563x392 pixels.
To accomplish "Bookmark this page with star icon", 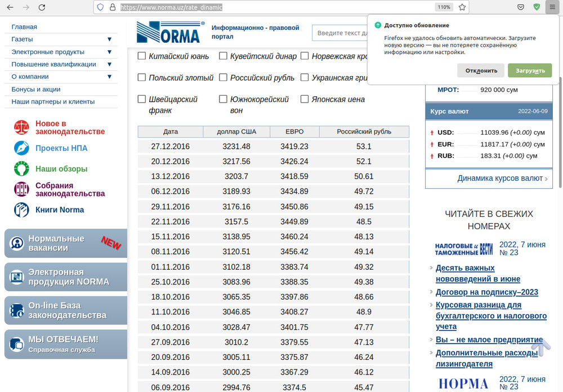I will click(x=462, y=7).
